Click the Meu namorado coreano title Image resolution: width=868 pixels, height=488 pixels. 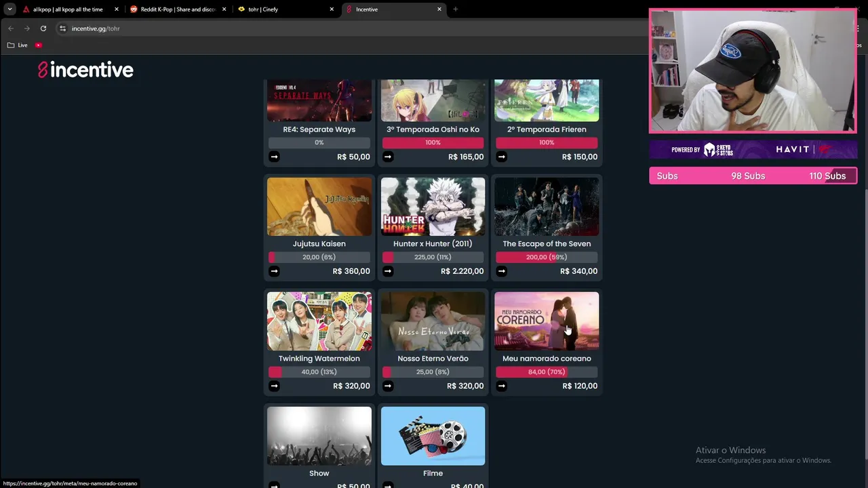547,359
